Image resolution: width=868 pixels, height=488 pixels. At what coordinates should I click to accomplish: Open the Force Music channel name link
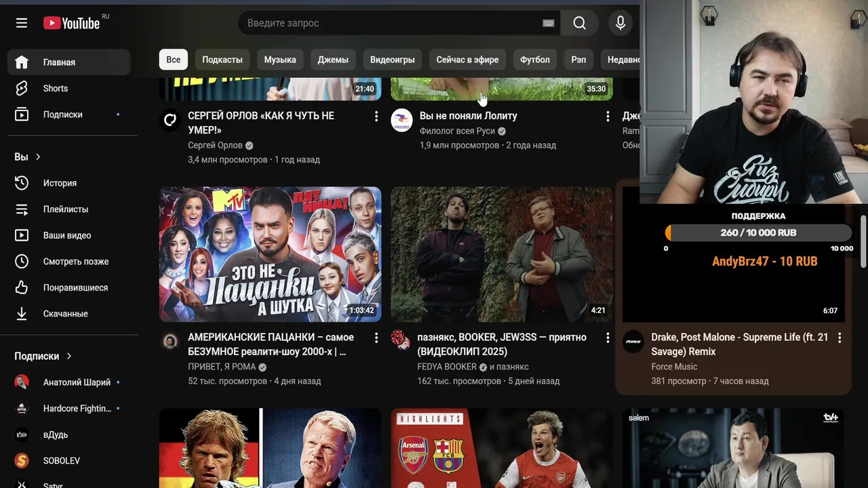[674, 367]
